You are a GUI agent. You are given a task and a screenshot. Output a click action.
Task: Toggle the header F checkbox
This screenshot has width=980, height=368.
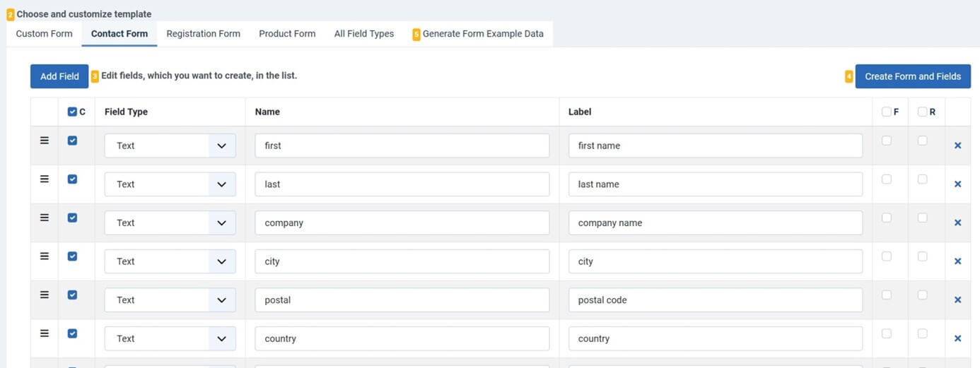(x=886, y=112)
